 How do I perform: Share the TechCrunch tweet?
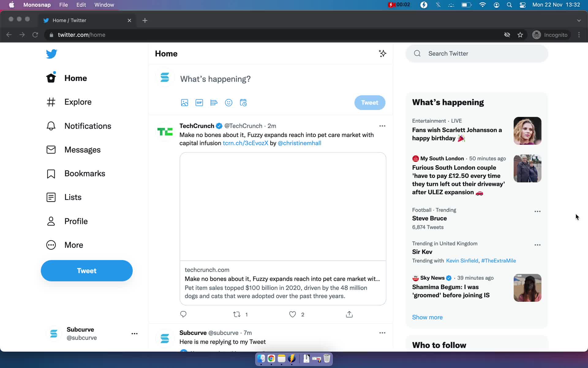349,314
